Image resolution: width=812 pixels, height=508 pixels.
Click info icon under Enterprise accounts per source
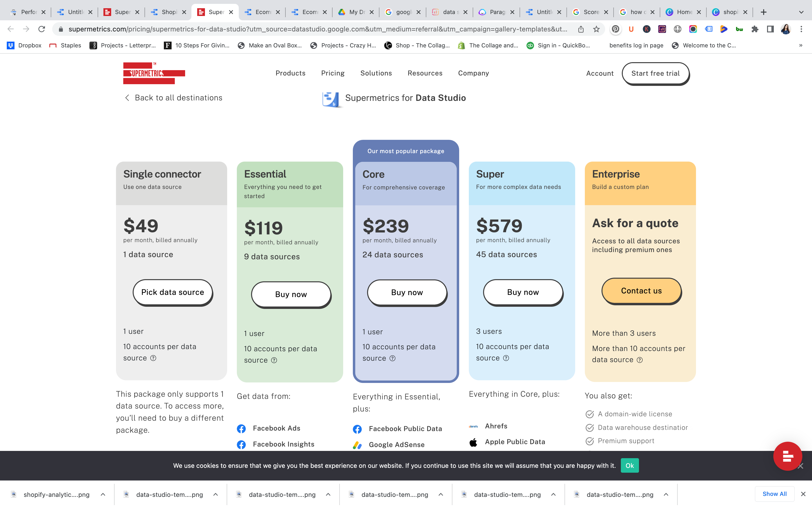tap(640, 360)
